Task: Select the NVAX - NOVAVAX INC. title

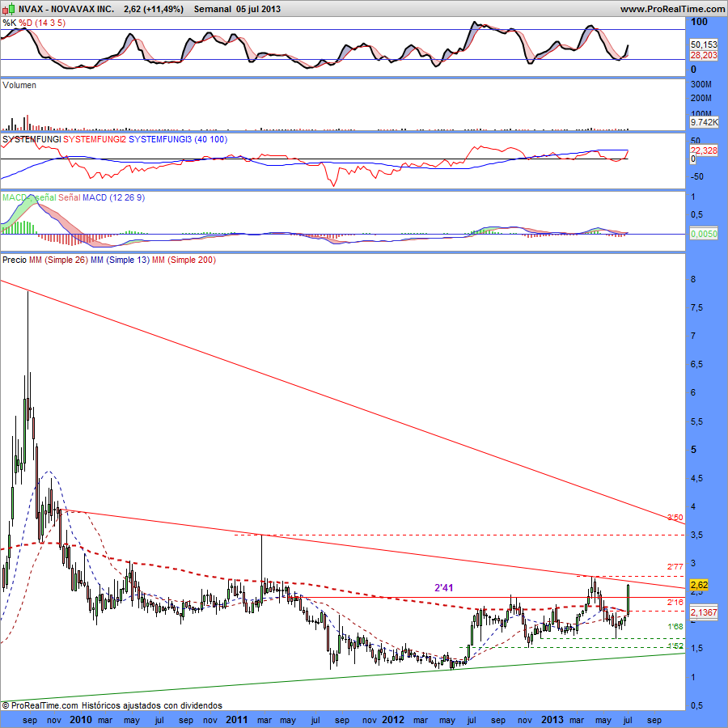Action: point(66,9)
